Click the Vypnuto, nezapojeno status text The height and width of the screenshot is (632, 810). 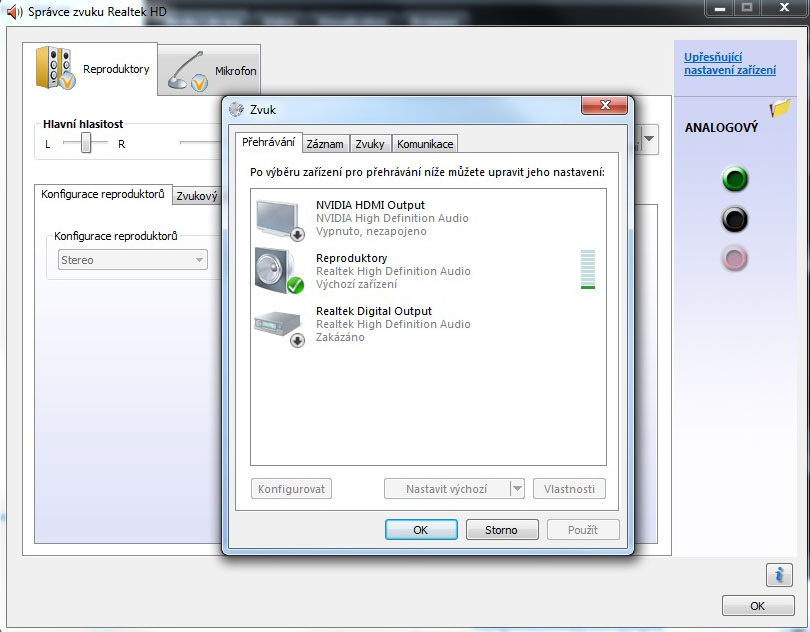371,232
